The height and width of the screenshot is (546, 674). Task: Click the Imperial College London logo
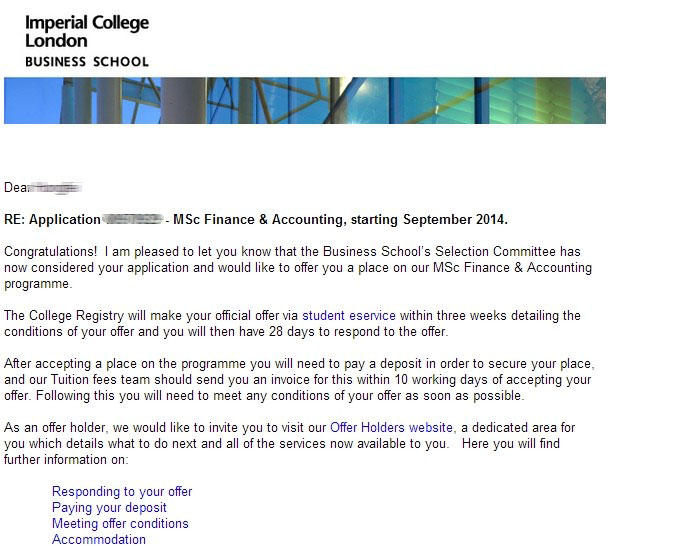86,31
